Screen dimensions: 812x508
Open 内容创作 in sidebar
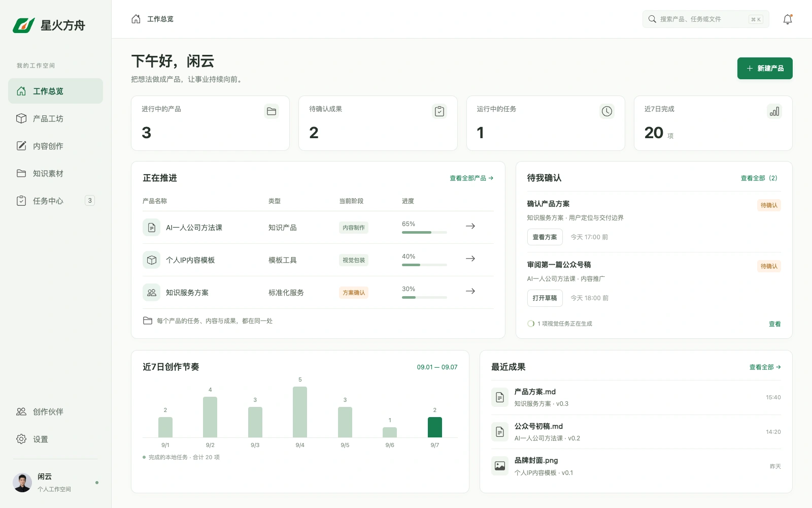click(x=55, y=146)
